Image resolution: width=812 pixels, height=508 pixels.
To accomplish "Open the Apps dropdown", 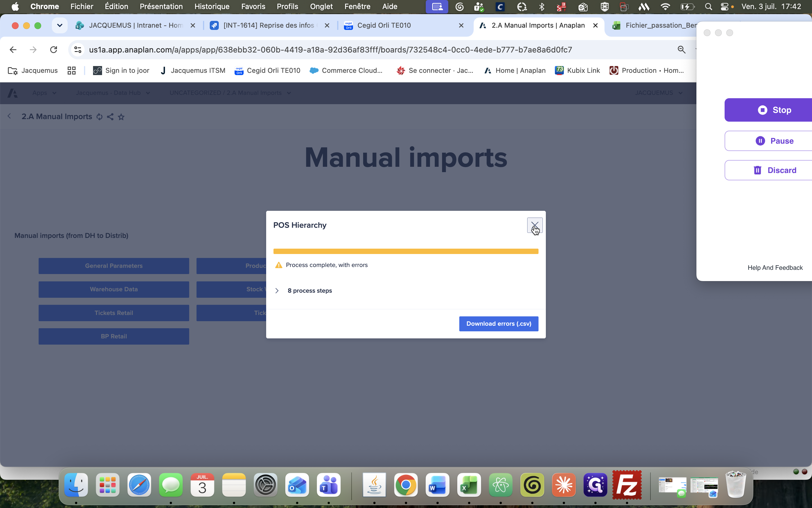I will pos(44,93).
